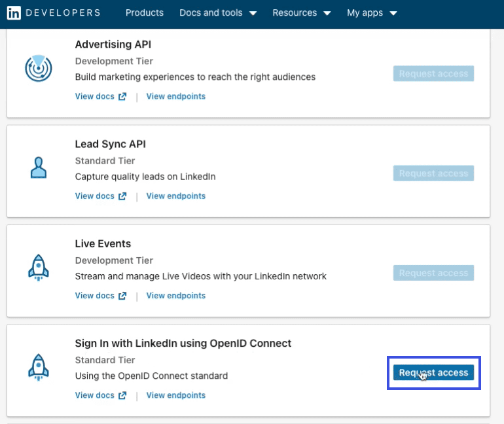
Task: Expand the Docs and tools dropdown
Action: click(x=218, y=13)
